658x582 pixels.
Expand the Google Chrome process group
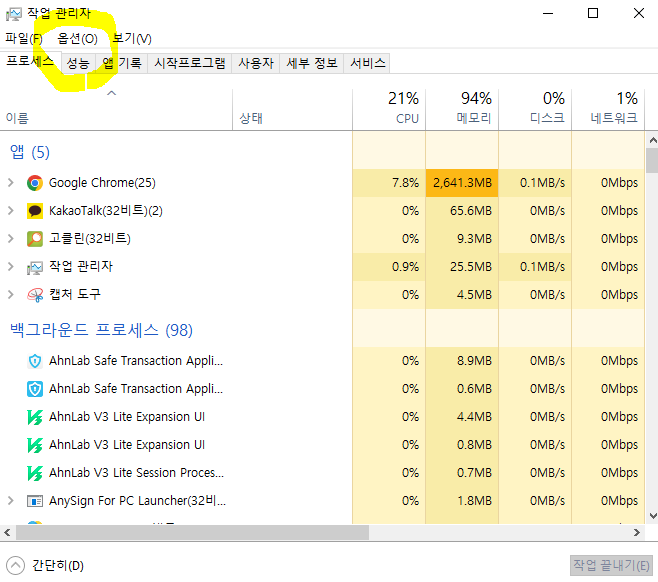[x=11, y=183]
